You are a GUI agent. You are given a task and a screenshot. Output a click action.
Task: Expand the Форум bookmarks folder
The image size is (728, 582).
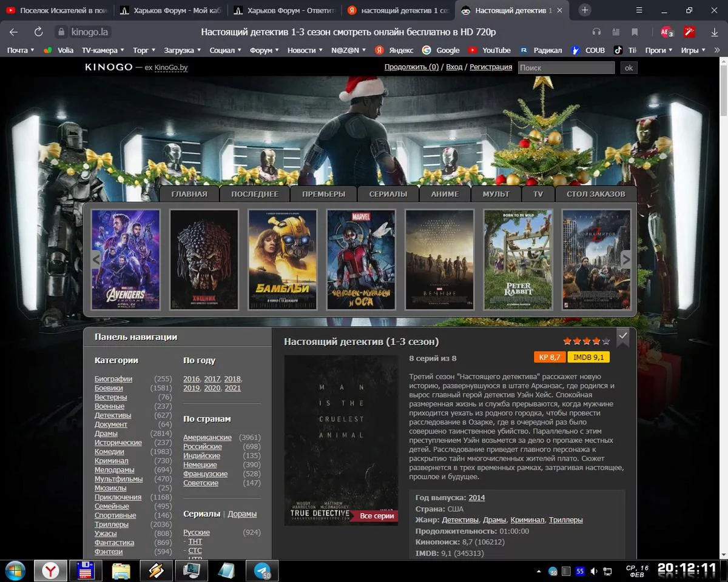265,50
